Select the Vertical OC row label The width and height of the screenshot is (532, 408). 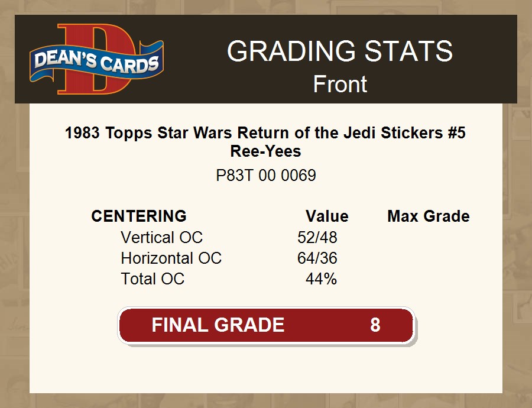(x=161, y=238)
